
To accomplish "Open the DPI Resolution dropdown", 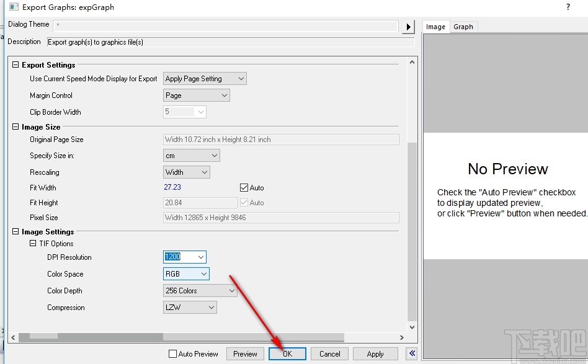I will (x=200, y=257).
